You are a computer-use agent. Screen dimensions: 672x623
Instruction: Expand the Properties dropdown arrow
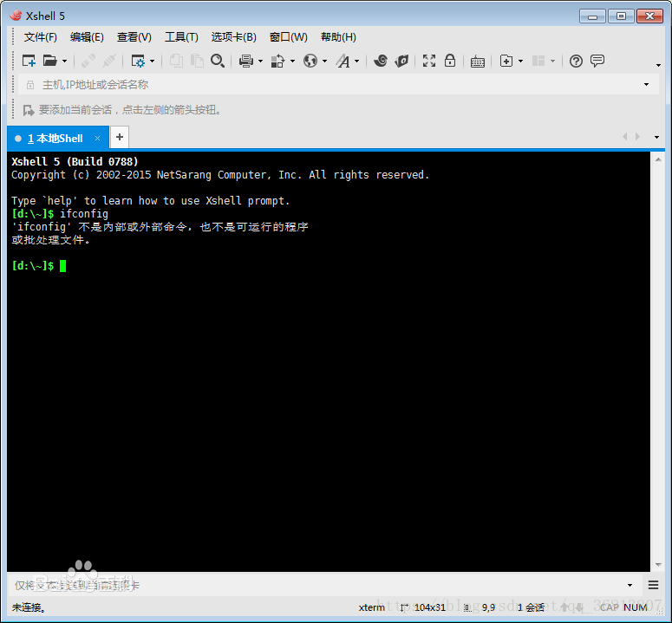(152, 62)
